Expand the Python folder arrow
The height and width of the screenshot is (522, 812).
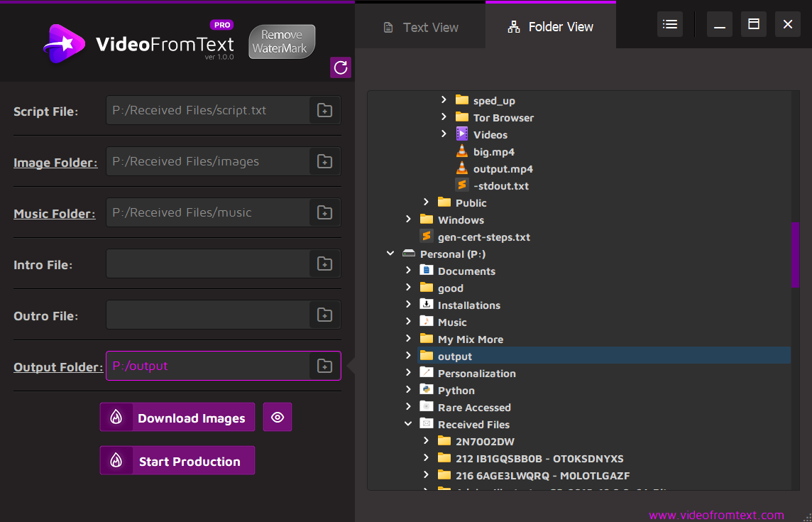[409, 390]
